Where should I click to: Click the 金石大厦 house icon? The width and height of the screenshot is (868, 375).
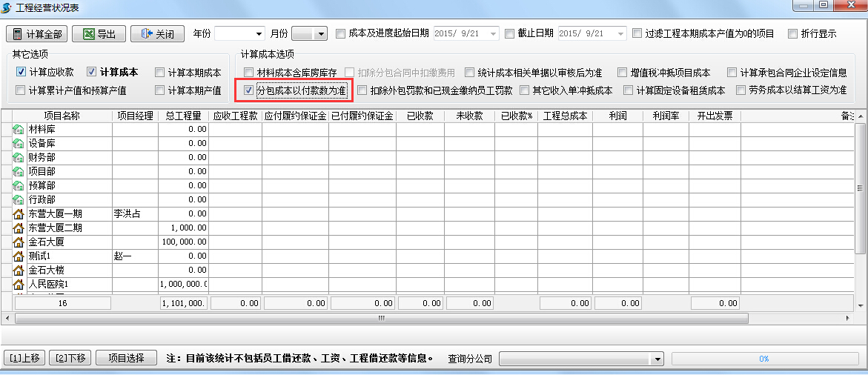point(19,242)
